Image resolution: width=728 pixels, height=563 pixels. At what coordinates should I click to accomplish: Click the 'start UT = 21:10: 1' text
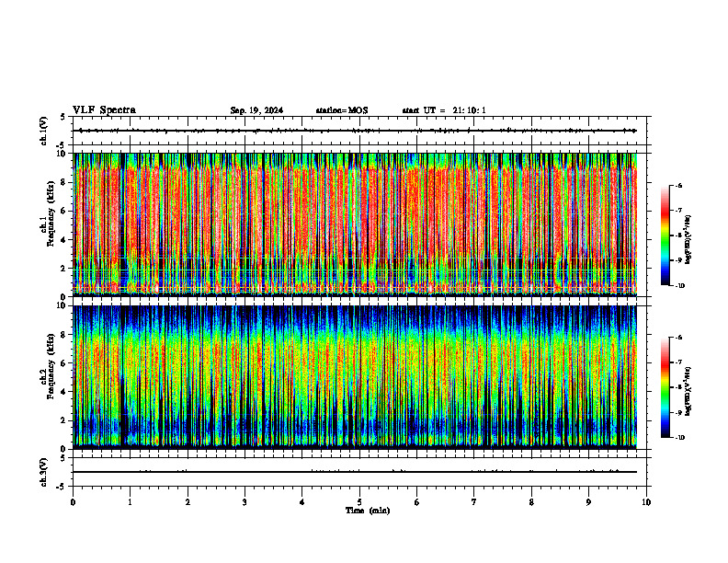coord(444,110)
